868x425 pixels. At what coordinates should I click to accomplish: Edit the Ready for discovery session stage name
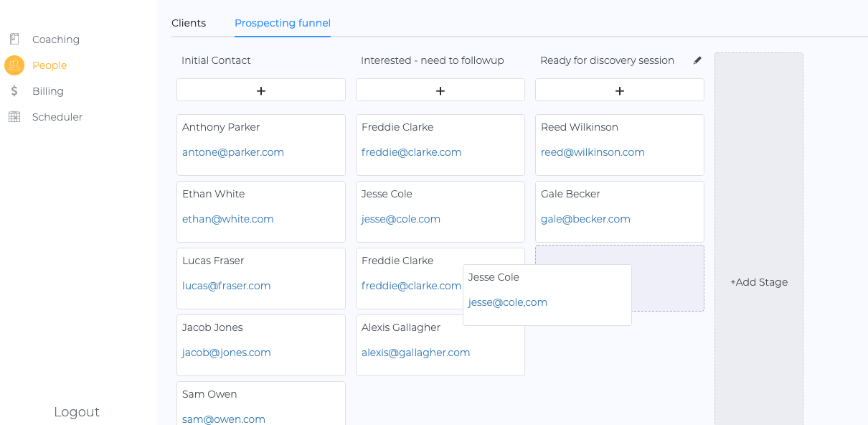coord(697,61)
